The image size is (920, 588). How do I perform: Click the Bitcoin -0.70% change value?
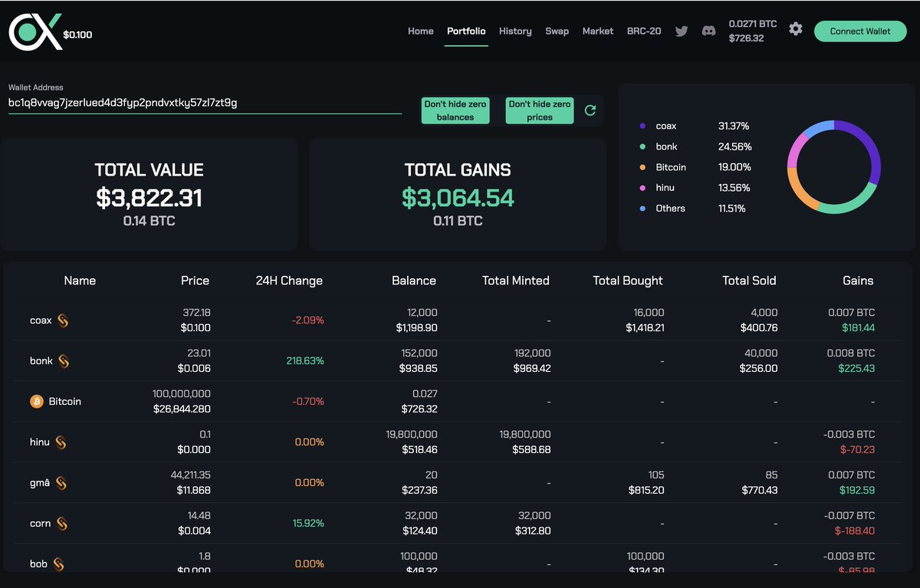pyautogui.click(x=307, y=401)
